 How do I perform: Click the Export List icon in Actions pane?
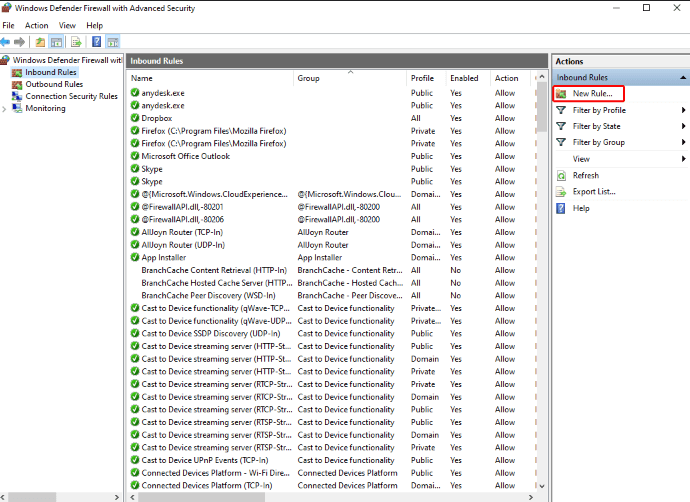pyautogui.click(x=561, y=192)
